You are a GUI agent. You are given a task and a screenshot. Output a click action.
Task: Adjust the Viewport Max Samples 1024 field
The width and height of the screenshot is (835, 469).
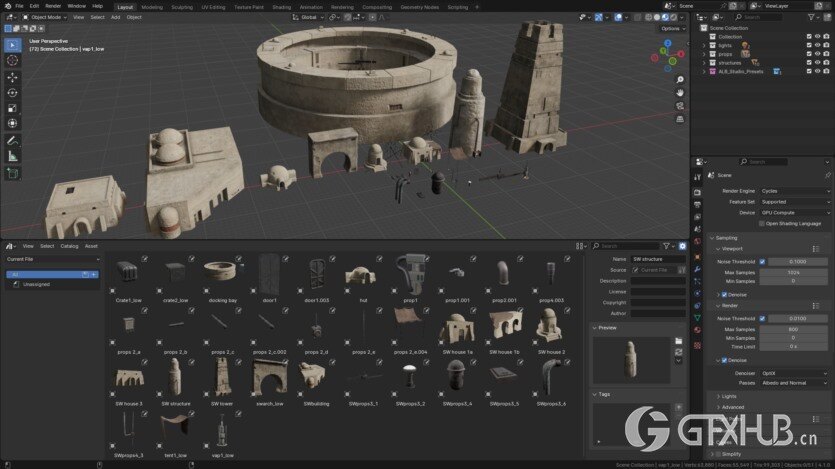click(793, 273)
